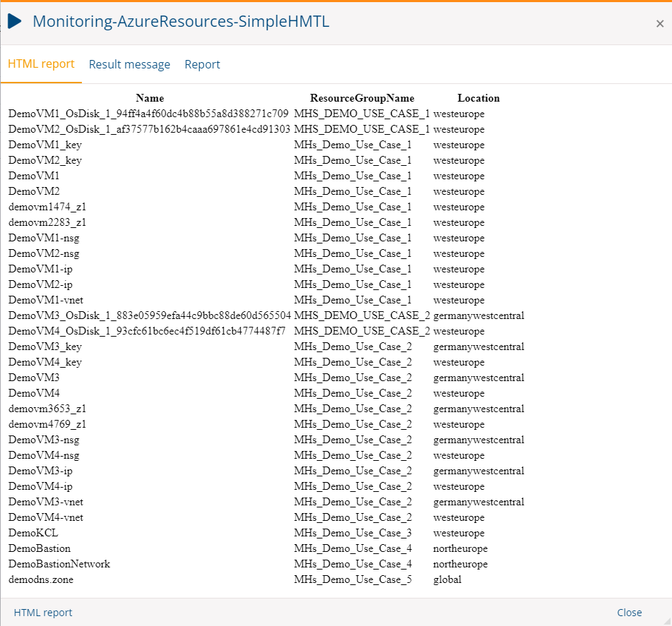The height and width of the screenshot is (626, 672).
Task: Click the DemoBastionNetwork name cell
Action: coord(59,564)
